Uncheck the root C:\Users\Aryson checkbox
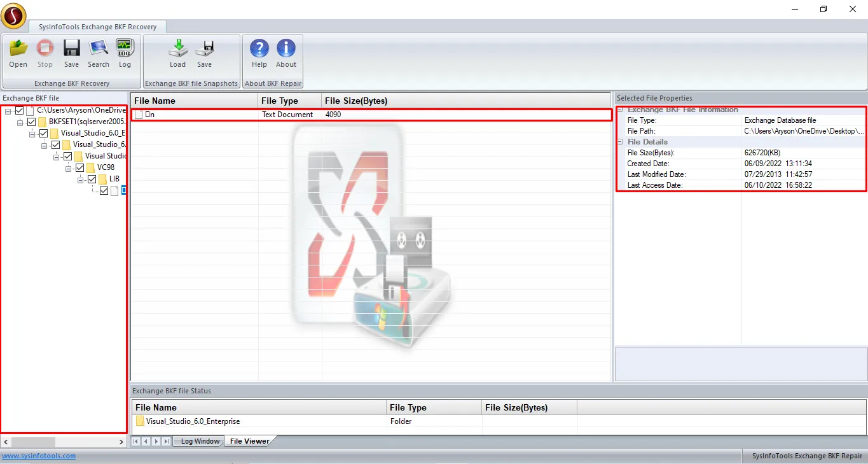 pyautogui.click(x=19, y=111)
